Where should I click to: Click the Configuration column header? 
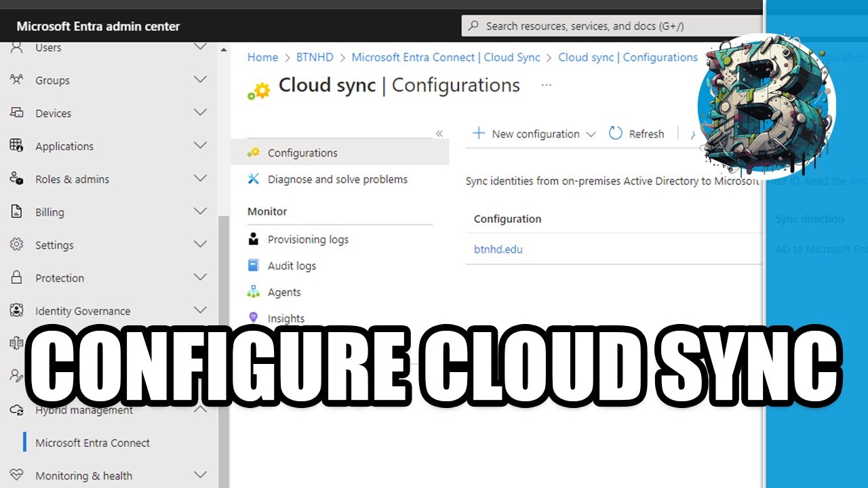click(x=507, y=219)
